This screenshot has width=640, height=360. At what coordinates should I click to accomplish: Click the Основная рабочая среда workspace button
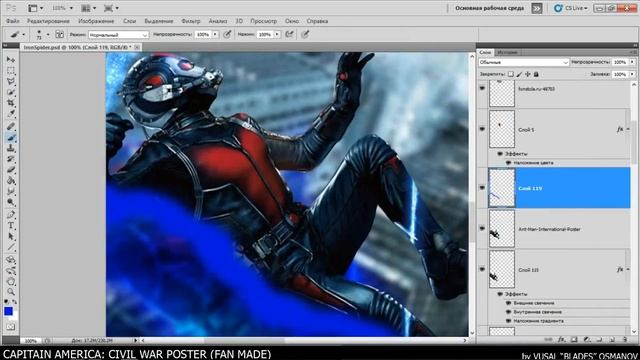[489, 8]
